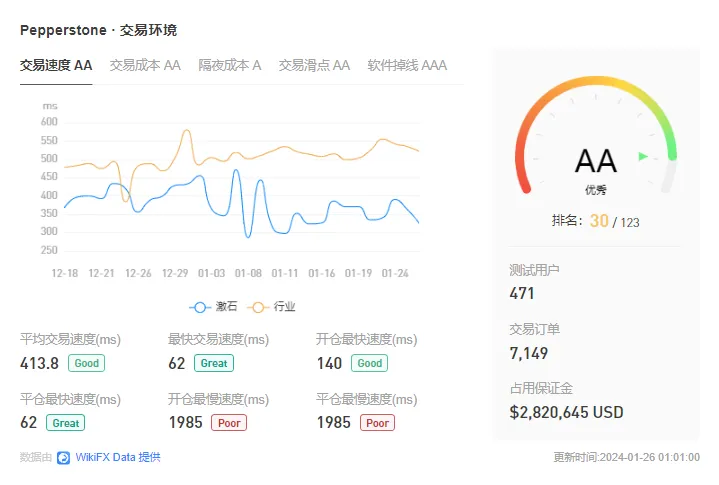This screenshot has width=719, height=485.
Task: Click the Great badge under 最快交易速度
Action: 214,363
